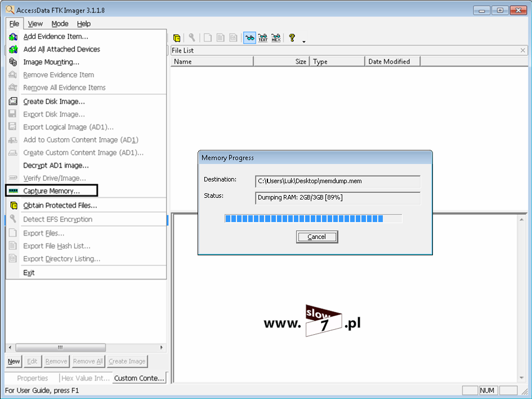
Task: Sort file list by Type column
Action: 337,61
